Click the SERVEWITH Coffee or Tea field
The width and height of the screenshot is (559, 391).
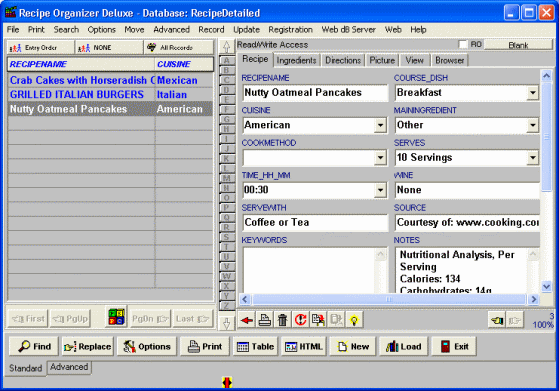pyautogui.click(x=315, y=223)
